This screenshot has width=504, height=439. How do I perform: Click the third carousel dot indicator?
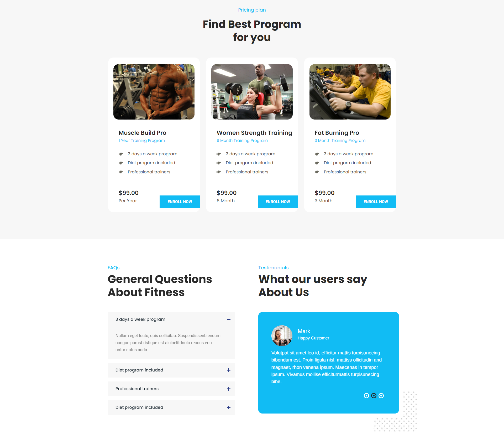381,395
